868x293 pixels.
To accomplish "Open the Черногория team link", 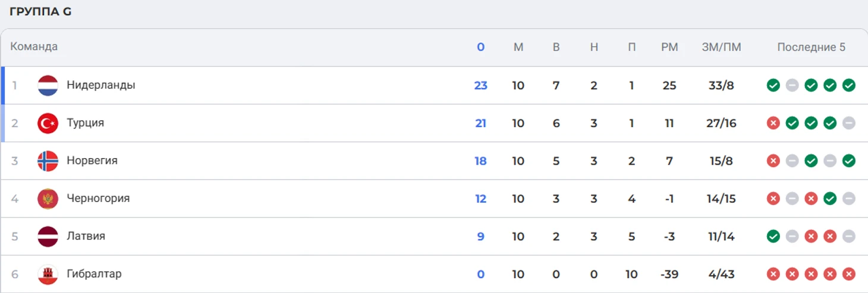I will [x=98, y=199].
